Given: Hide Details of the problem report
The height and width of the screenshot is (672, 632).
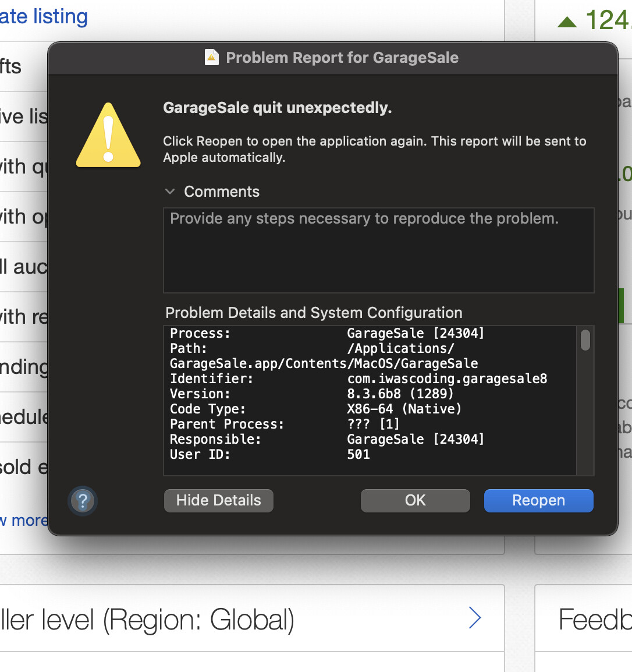Looking at the screenshot, I should pyautogui.click(x=219, y=501).
